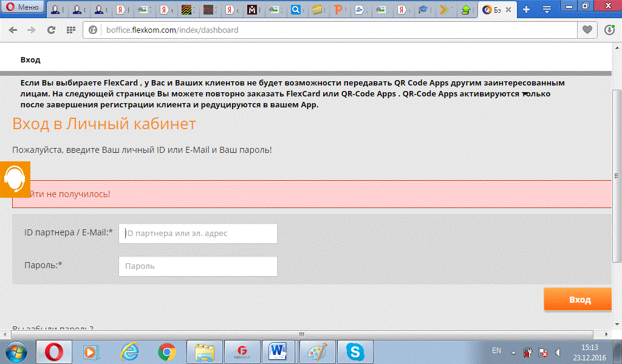
Task: Click the ID партнера / E-Mail label
Action: click(x=68, y=232)
